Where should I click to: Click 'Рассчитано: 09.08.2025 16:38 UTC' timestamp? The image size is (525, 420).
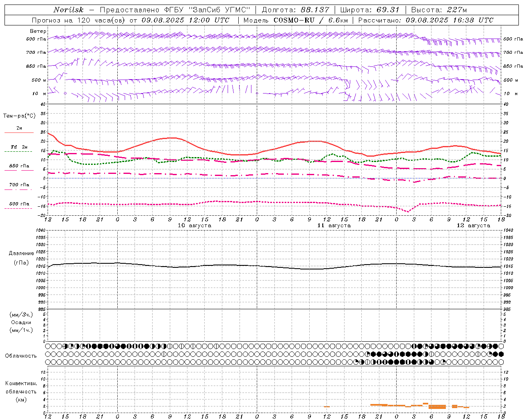click(426, 20)
